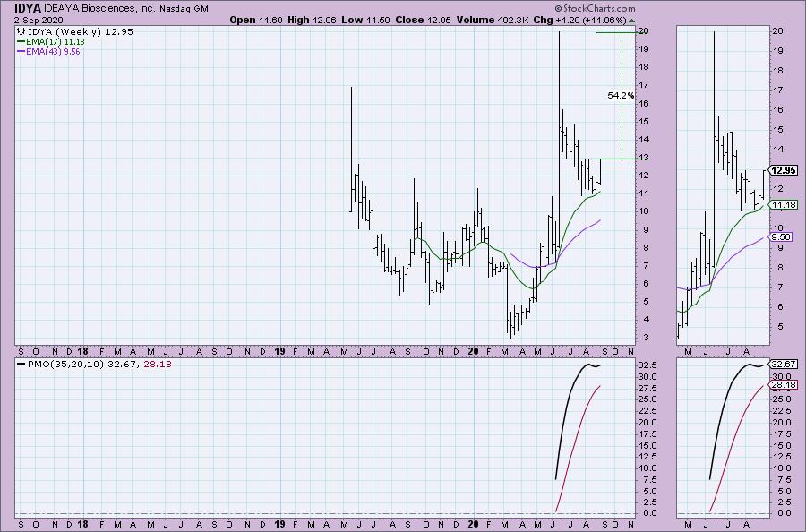Click the Chg +1.29 (+11.06%) value

pyautogui.click(x=579, y=20)
